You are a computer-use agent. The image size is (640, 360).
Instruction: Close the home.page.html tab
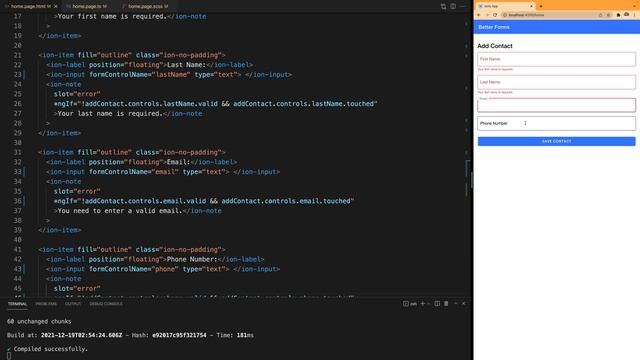point(56,6)
